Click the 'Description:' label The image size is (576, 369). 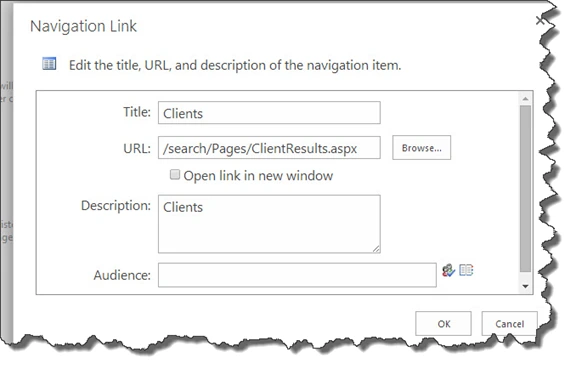tap(116, 206)
